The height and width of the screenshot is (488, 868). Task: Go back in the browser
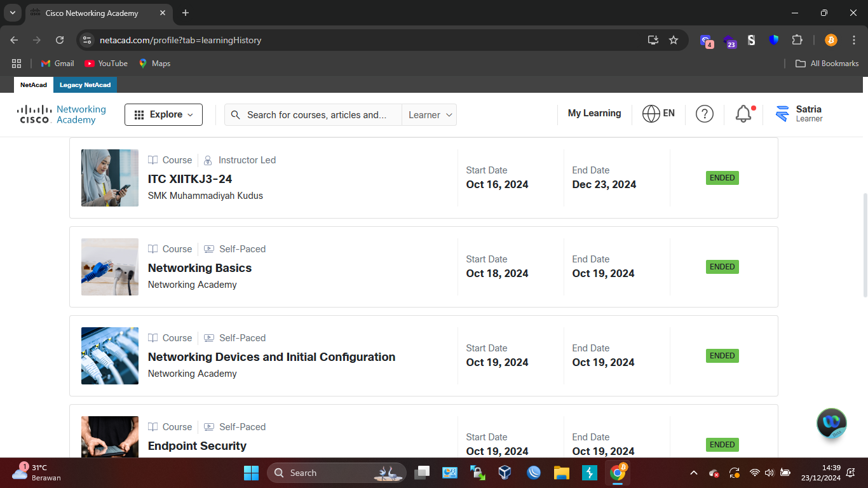pyautogui.click(x=14, y=40)
